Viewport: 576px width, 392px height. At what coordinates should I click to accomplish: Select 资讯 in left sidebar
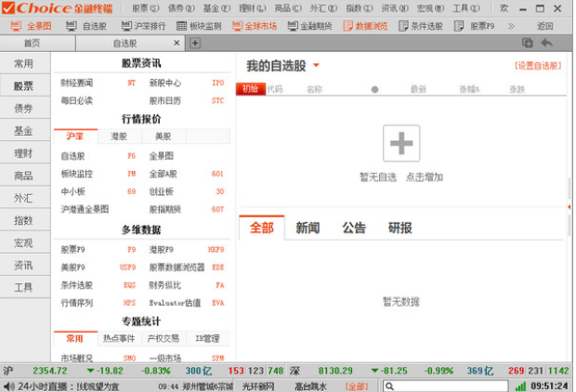tap(24, 266)
